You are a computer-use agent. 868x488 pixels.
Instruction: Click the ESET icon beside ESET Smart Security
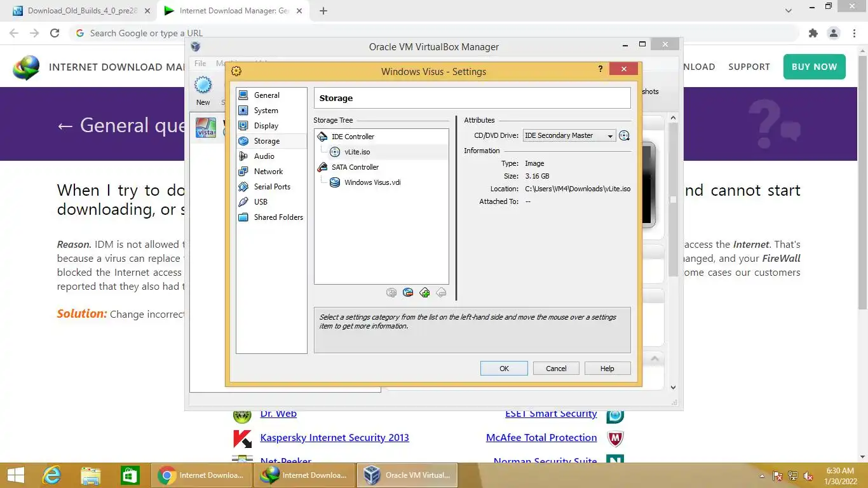point(615,416)
